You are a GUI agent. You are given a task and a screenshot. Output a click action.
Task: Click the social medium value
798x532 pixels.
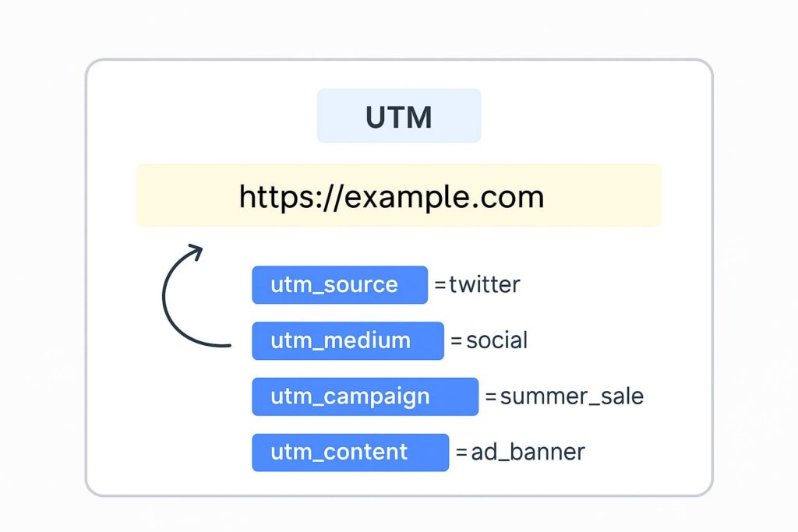coord(496,340)
